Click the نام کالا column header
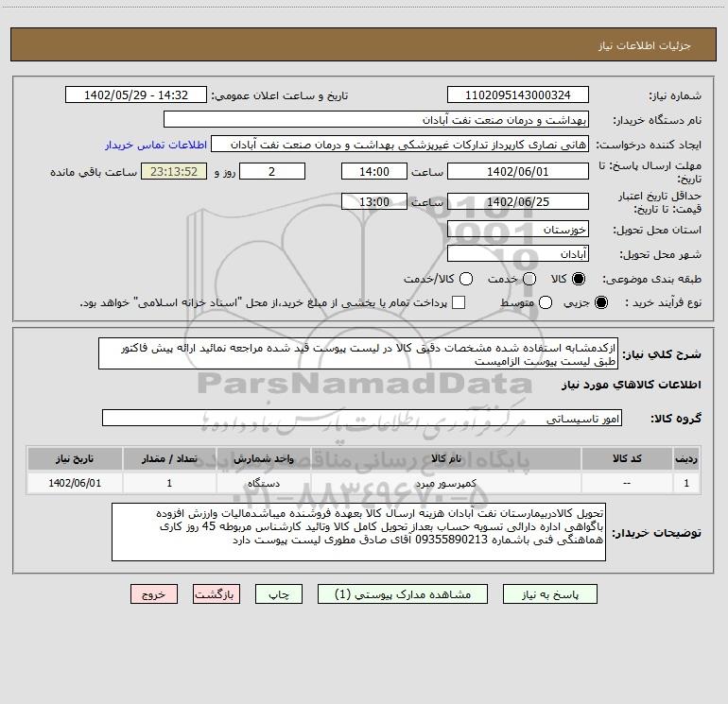Screen dimensions: 728x704 445,458
